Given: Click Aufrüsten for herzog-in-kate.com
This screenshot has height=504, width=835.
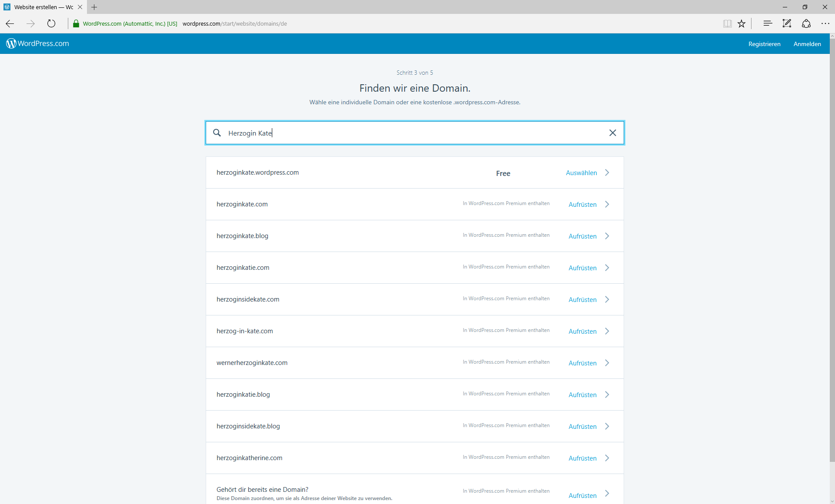Looking at the screenshot, I should (582, 331).
